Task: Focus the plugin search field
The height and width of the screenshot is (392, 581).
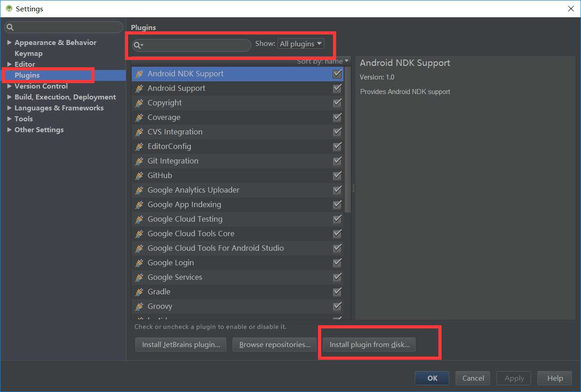Action: [x=191, y=45]
